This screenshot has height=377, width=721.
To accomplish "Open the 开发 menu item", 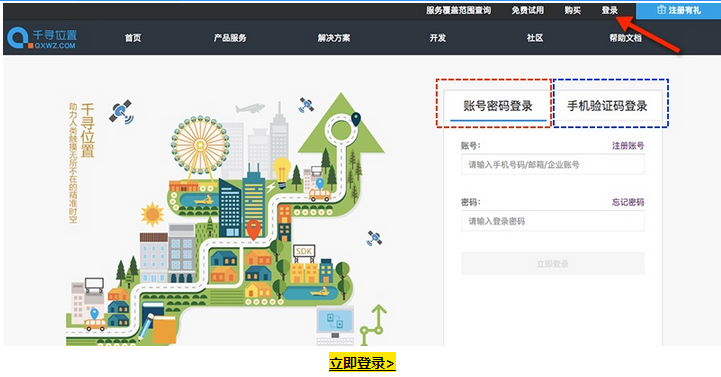I will coord(438,38).
